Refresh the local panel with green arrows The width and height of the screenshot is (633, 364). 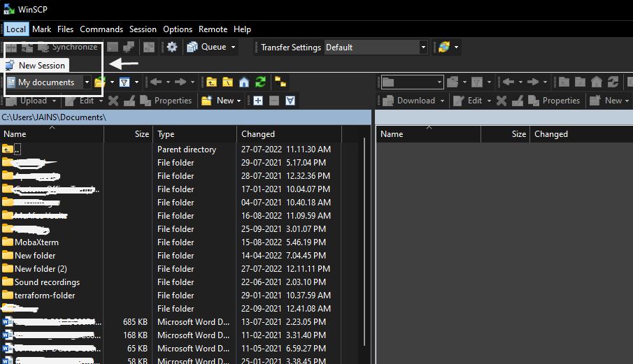[260, 82]
